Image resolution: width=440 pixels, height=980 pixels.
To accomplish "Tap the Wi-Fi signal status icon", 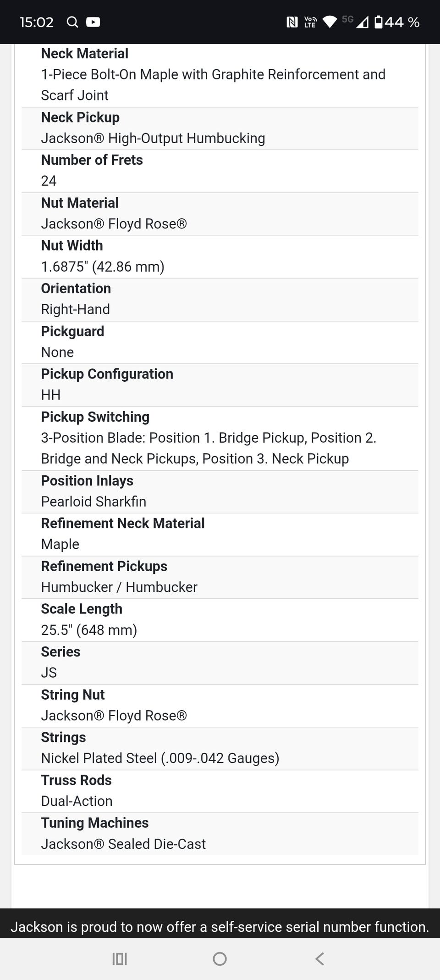I will coord(330,22).
